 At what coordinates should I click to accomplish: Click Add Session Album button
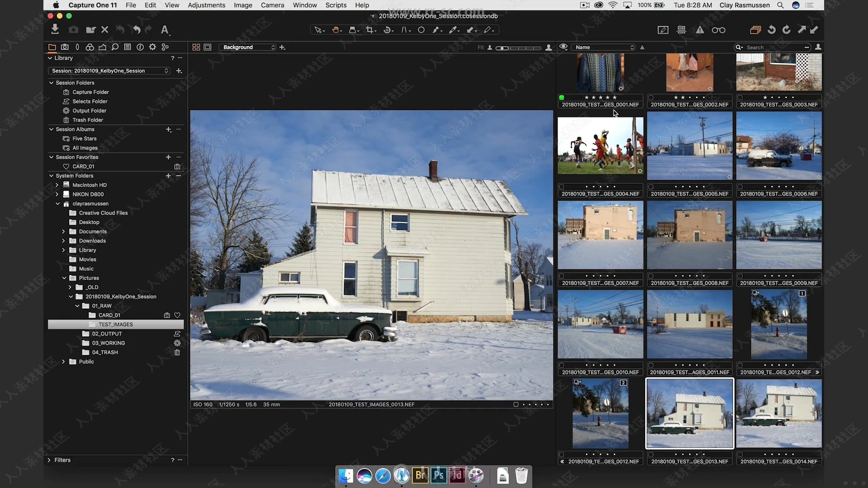coord(169,129)
